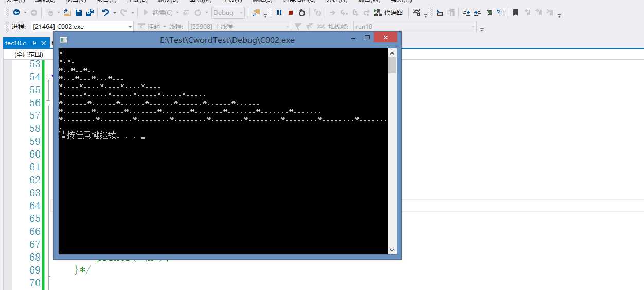Viewport: 644px width, 290px height.
Task: Collapse code block at line 56
Action: (48, 103)
